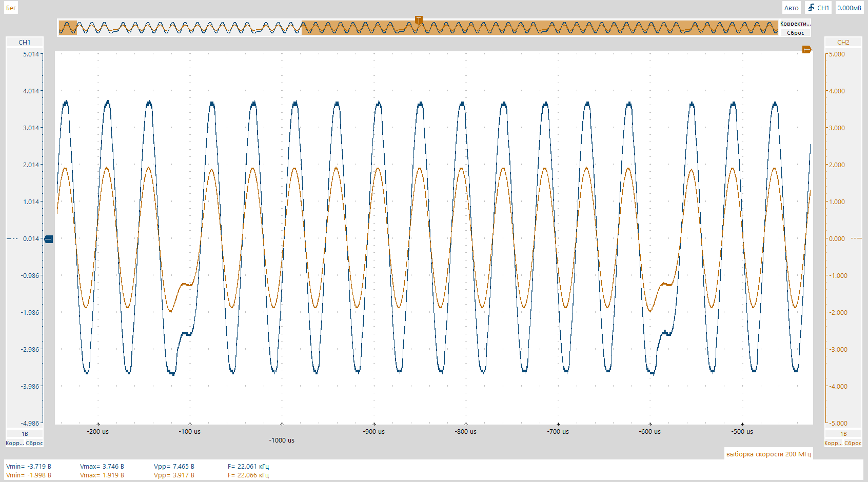Click the overview waveform strip's large highlighted section
Viewport: 868px width, 482px height.
click(539, 28)
